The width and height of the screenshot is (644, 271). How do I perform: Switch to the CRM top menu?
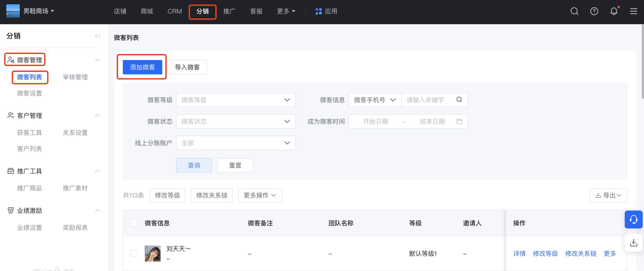coord(175,11)
